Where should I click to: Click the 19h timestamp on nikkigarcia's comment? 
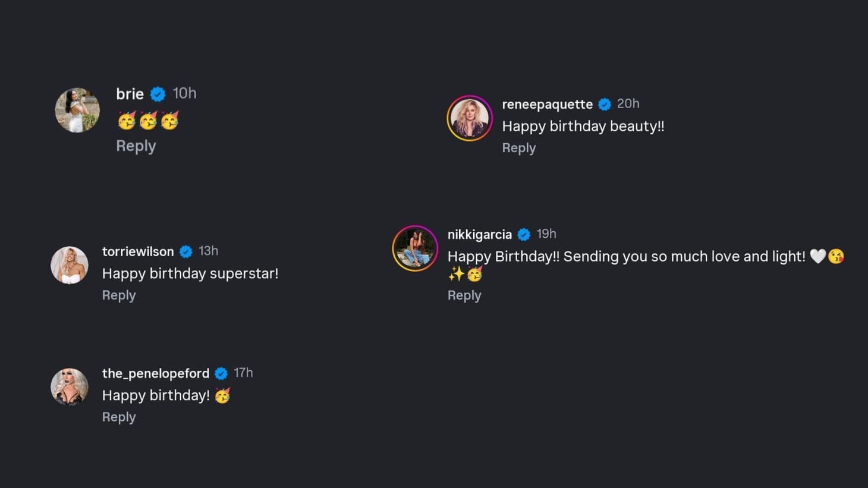[x=546, y=234]
